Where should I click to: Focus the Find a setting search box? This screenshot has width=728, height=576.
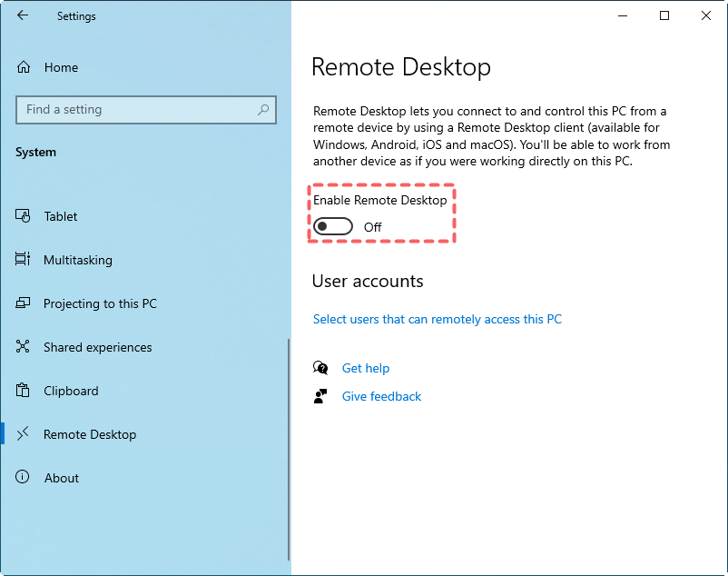click(x=136, y=110)
